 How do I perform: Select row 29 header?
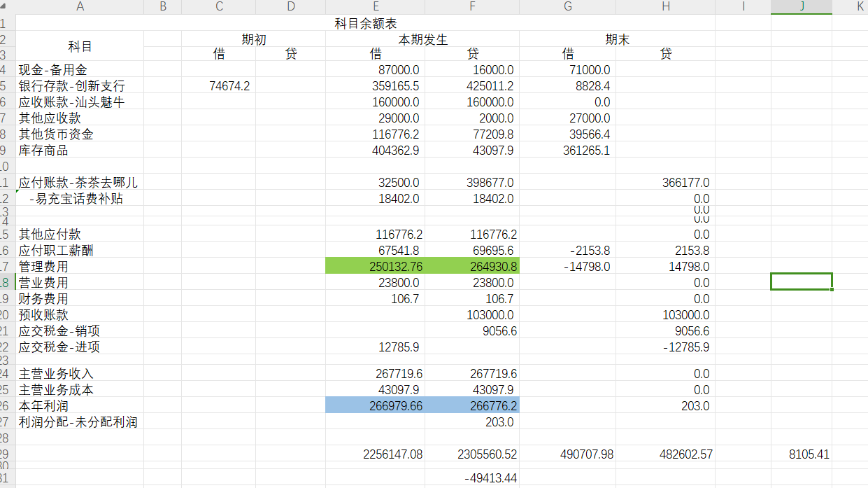coord(6,454)
